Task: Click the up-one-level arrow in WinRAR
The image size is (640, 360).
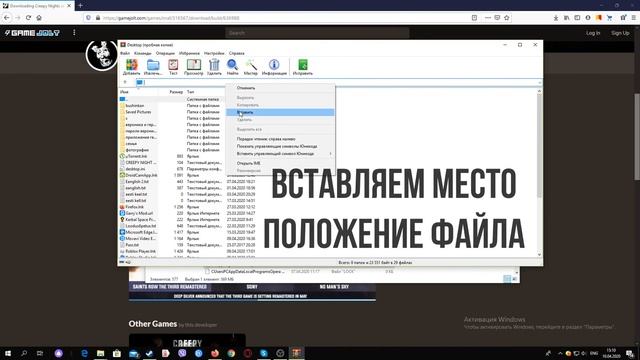Action: 125,82
